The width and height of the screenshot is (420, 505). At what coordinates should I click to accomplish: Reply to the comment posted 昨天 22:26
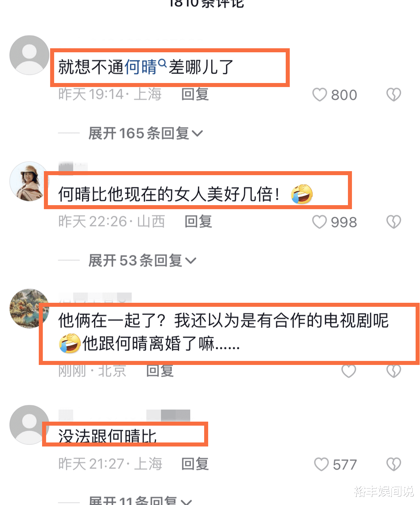pyautogui.click(x=198, y=222)
